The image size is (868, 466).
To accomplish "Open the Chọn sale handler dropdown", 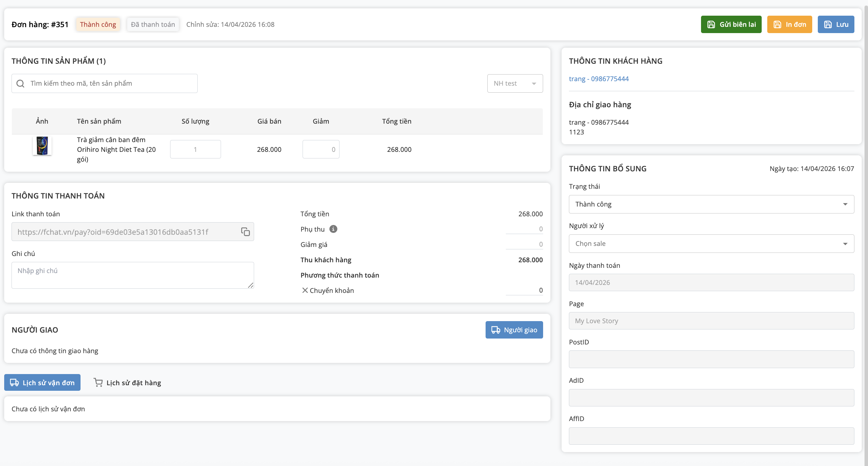I will click(x=711, y=243).
